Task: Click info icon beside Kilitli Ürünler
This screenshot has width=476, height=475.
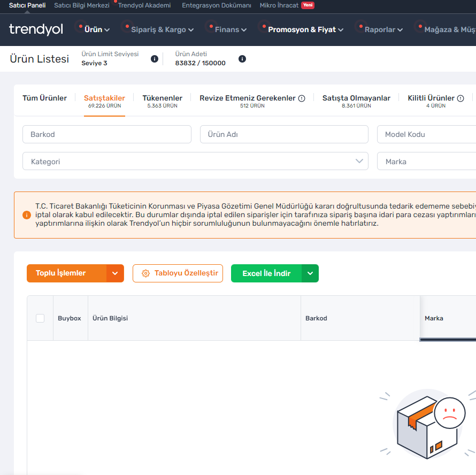Action: coord(460,98)
